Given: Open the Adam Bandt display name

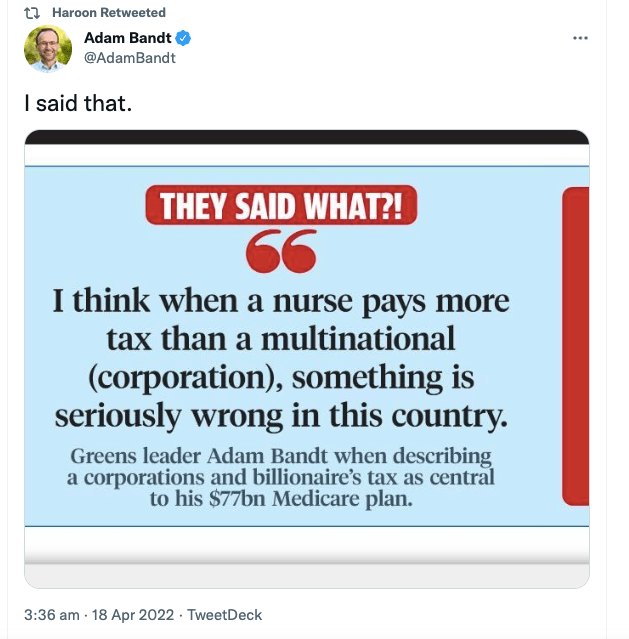Looking at the screenshot, I should click(x=128, y=39).
